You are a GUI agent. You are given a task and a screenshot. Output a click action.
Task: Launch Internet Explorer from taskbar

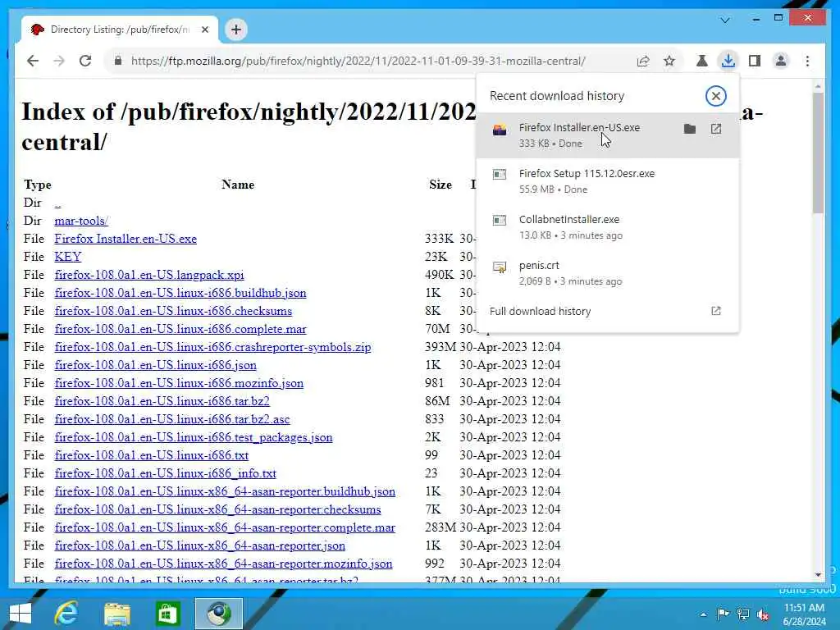point(67,614)
